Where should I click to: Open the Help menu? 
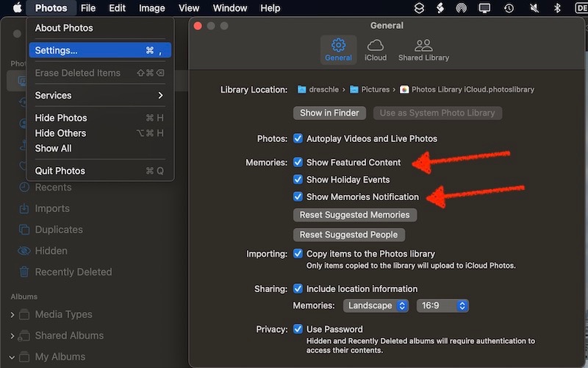[x=270, y=8]
